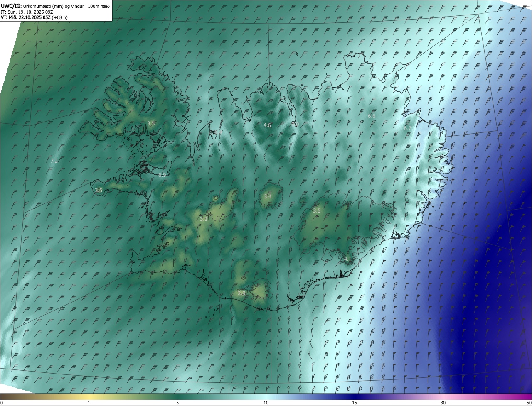Click the map value label 2.9 near Mýrdalsjökull
This screenshot has width=532, height=406.
[241, 293]
